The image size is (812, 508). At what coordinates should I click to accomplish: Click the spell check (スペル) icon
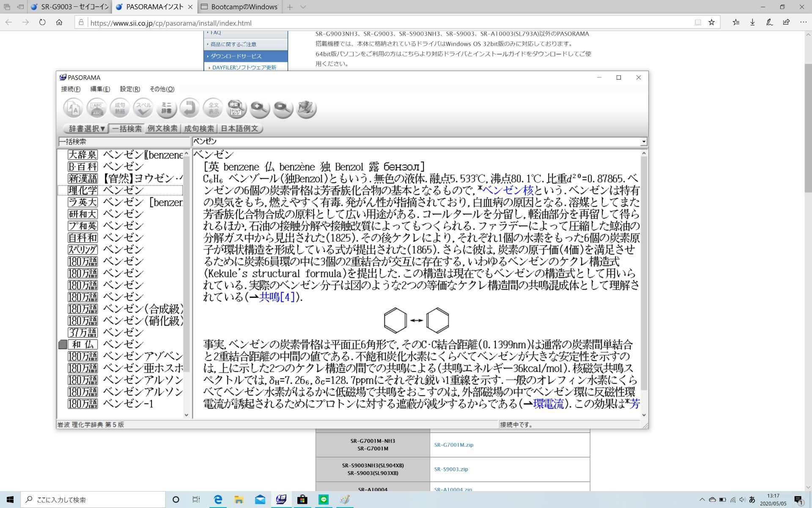(x=143, y=108)
